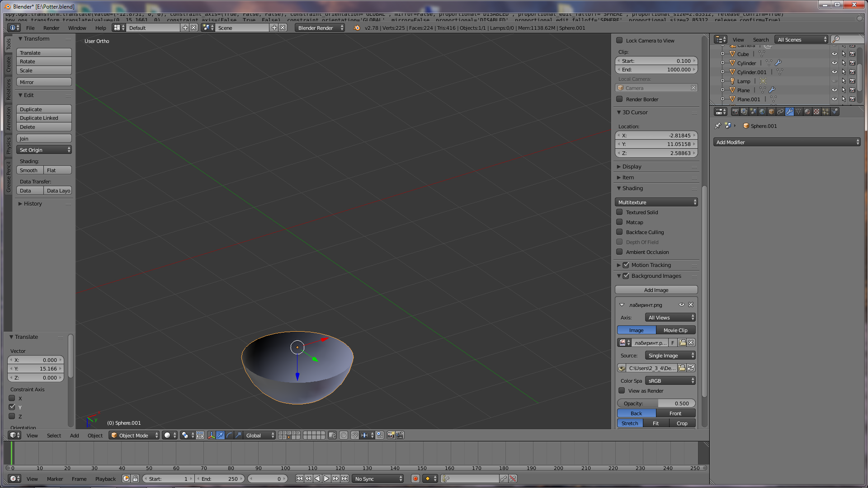This screenshot has height=488, width=868.
Task: Enable Lock Camera to View checkbox
Action: [620, 40]
